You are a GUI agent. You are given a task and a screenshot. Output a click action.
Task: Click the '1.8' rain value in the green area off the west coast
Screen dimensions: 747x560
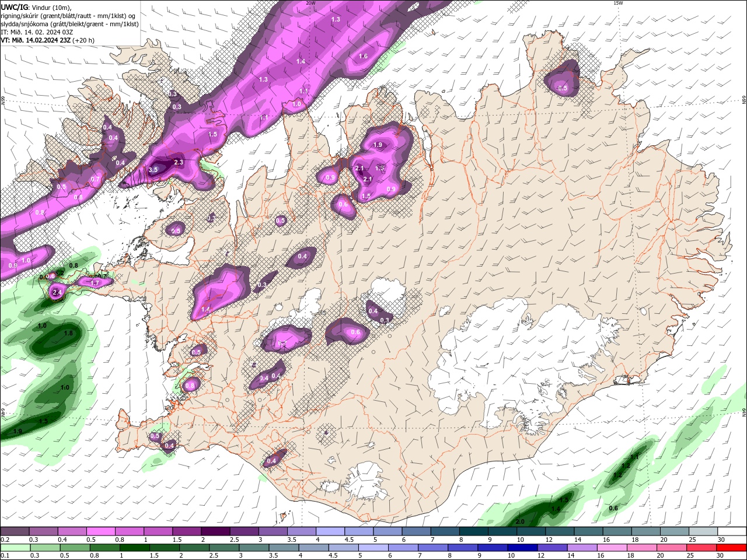(x=68, y=333)
